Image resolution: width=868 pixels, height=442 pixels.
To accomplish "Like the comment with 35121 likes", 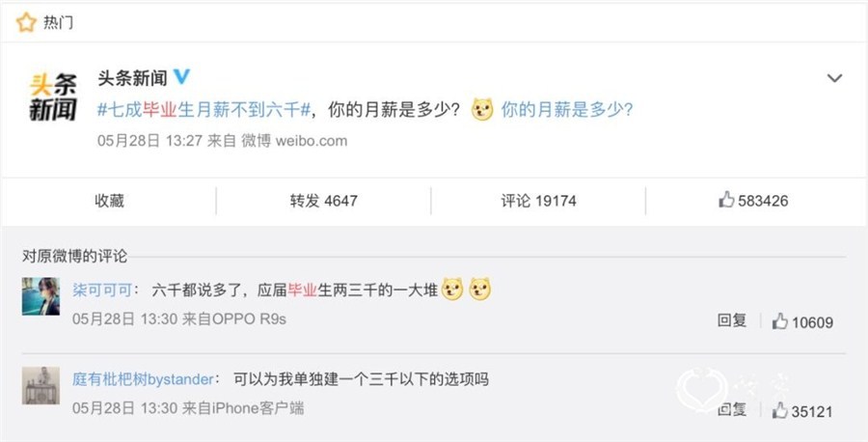I will (x=802, y=410).
